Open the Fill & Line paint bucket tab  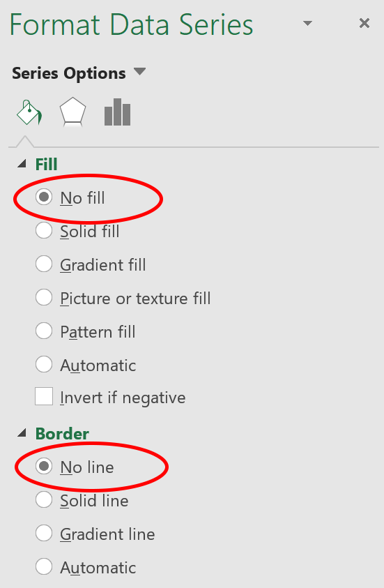[x=29, y=112]
